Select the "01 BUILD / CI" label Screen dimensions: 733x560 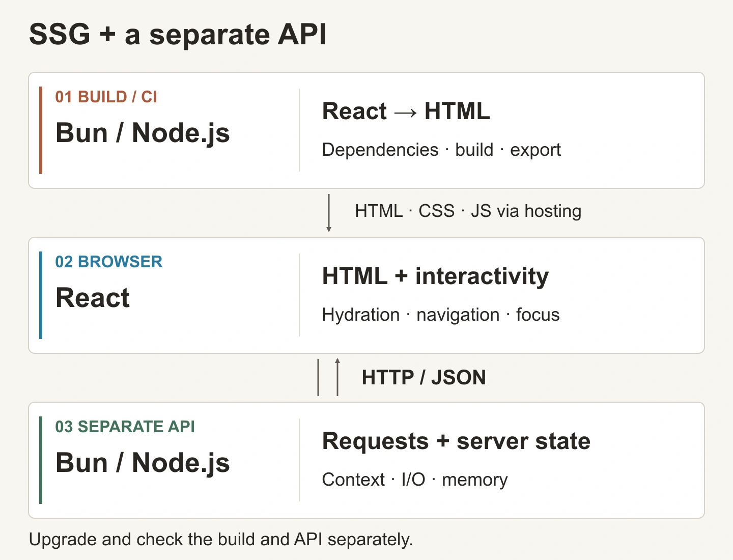[106, 97]
